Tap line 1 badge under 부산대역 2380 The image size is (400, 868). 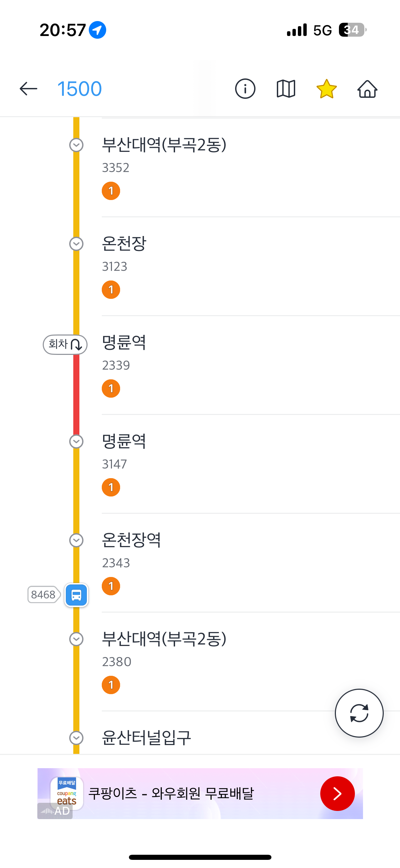[111, 685]
